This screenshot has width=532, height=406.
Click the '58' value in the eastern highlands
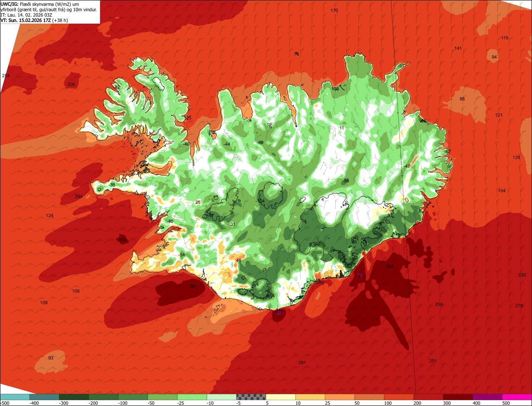(x=346, y=181)
